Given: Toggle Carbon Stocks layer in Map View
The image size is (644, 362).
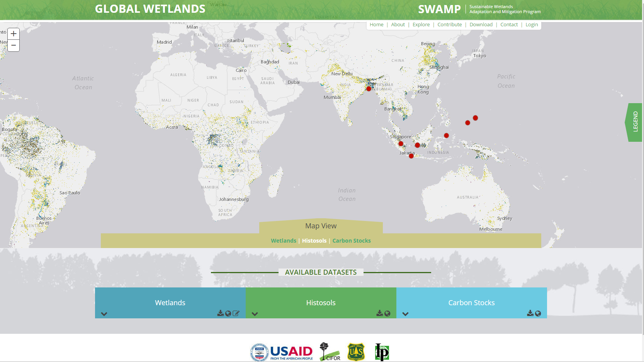Looking at the screenshot, I should coord(352,241).
